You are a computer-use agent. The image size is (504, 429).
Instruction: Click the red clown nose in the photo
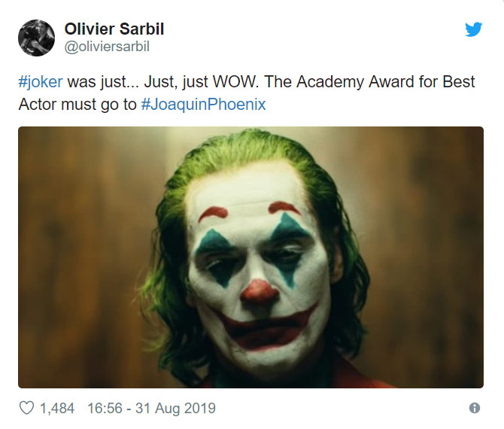coord(258,290)
